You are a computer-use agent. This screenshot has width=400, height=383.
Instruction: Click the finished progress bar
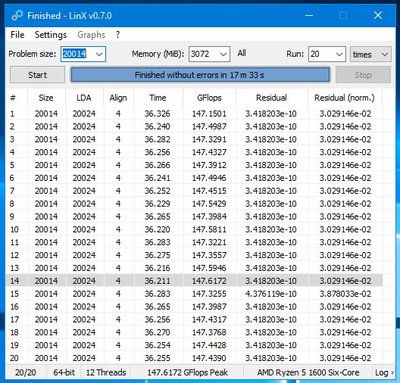(x=200, y=75)
